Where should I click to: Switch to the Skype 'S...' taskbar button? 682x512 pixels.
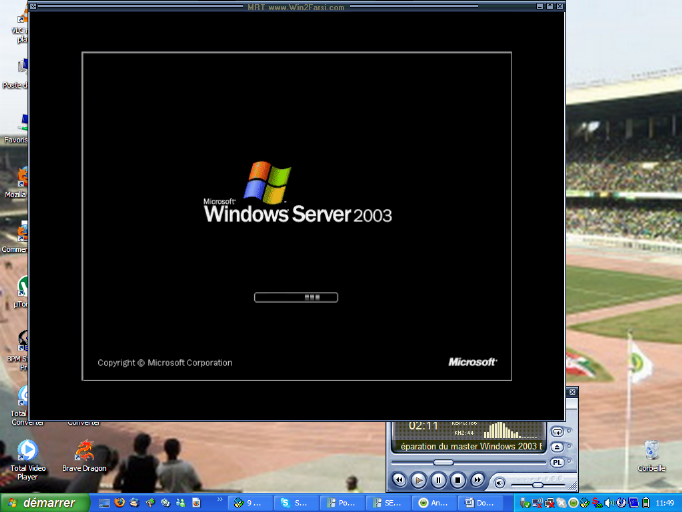click(x=296, y=503)
